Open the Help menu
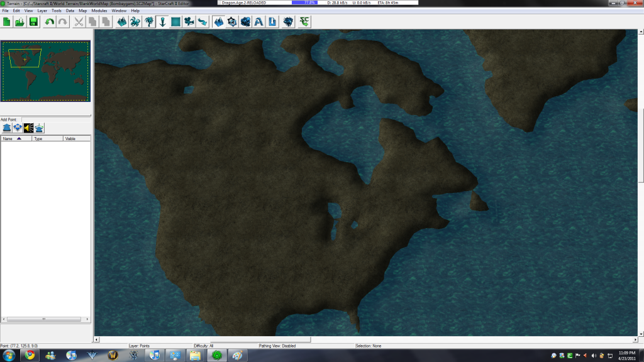 (135, 11)
